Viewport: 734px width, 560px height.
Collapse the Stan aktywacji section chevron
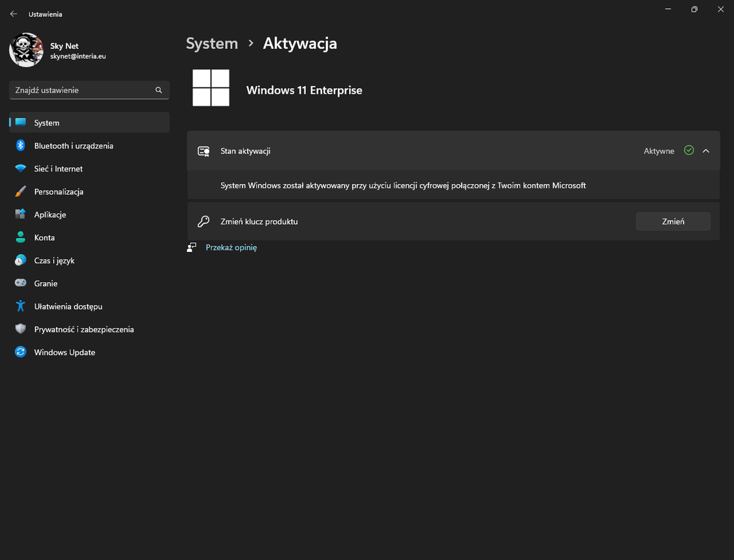[x=706, y=150]
